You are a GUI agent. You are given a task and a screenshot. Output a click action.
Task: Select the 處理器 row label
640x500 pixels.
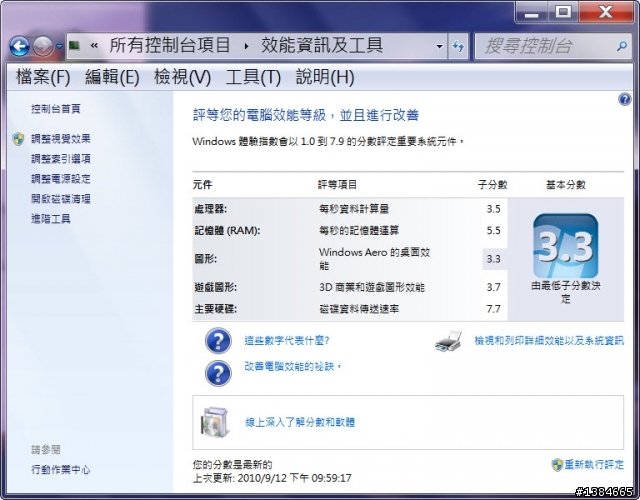click(x=211, y=209)
